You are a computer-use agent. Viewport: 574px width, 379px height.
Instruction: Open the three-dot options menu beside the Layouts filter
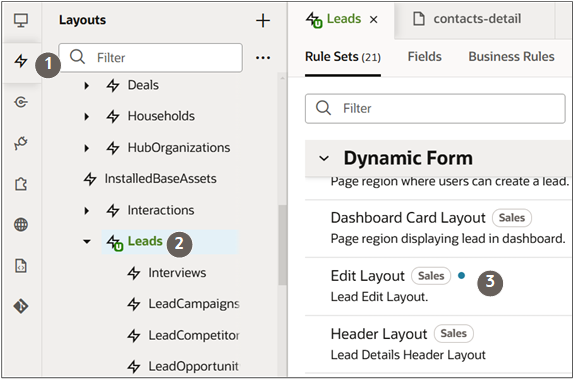click(x=263, y=58)
